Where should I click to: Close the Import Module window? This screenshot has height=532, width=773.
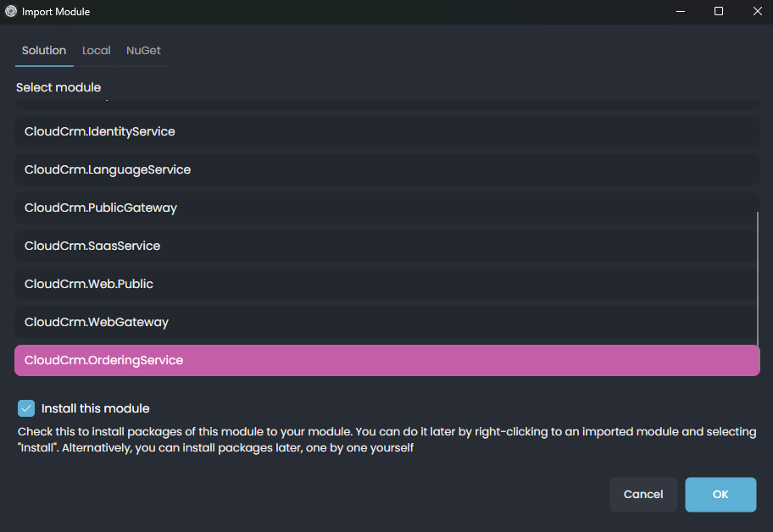[x=757, y=11]
